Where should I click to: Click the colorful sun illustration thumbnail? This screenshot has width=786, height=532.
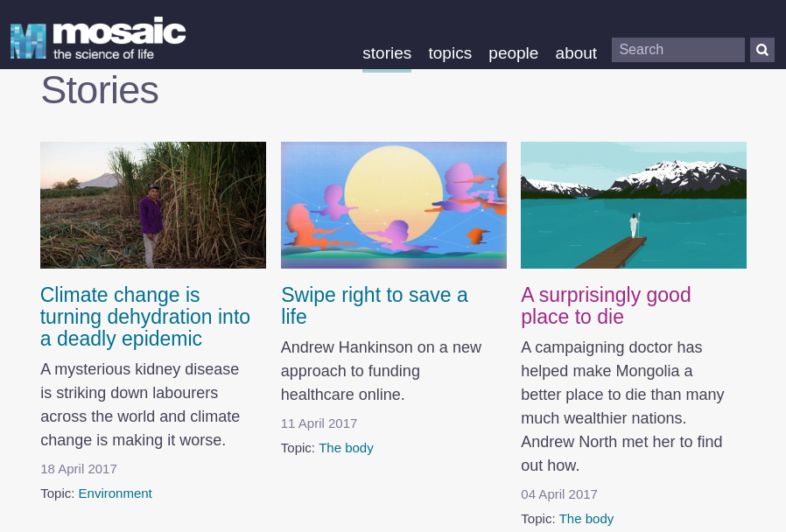pos(394,205)
